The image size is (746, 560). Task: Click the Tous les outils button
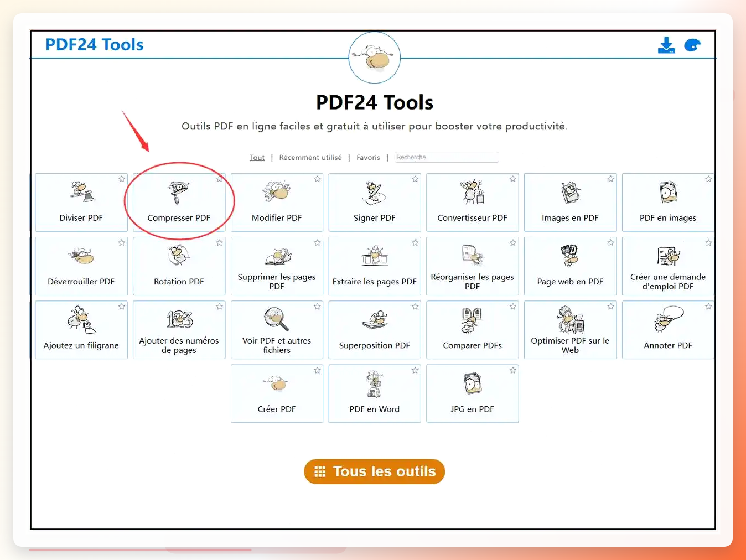click(375, 471)
